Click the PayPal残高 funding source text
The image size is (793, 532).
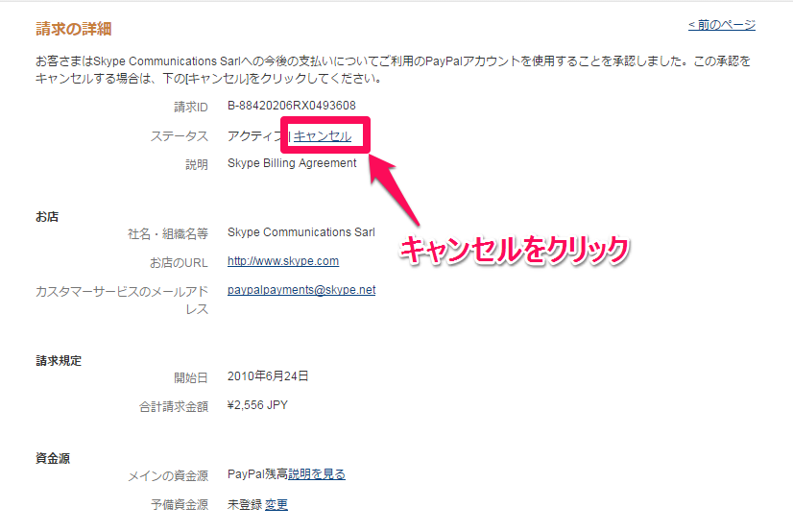[257, 474]
